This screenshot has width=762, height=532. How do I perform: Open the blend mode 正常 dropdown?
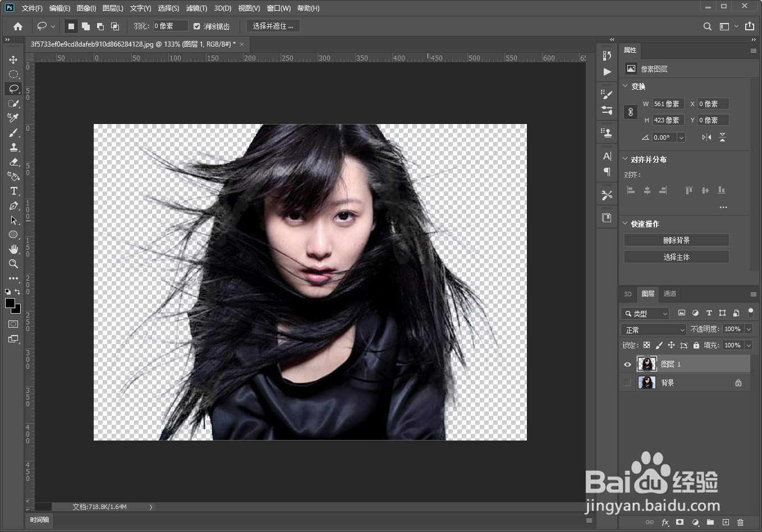click(654, 329)
